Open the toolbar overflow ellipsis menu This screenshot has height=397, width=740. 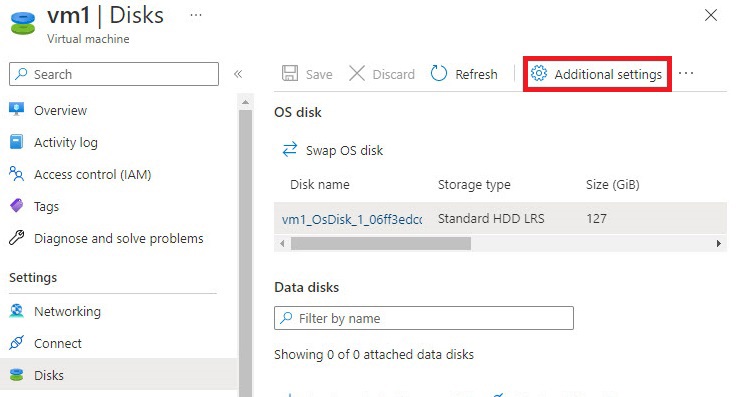pos(686,73)
